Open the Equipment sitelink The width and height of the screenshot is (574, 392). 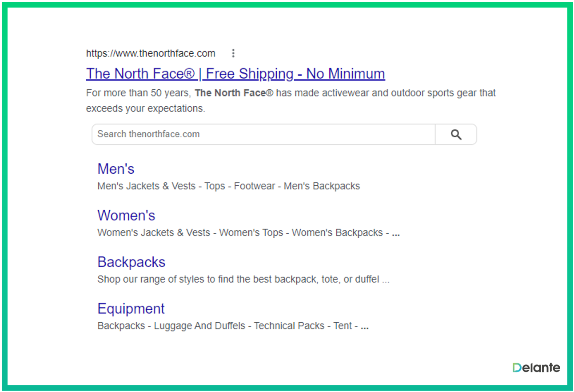point(131,308)
